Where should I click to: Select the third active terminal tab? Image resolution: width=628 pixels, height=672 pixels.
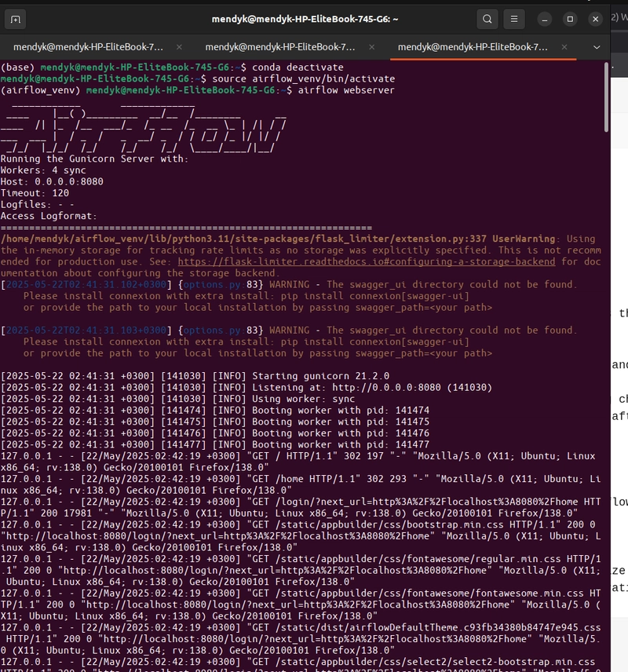473,47
